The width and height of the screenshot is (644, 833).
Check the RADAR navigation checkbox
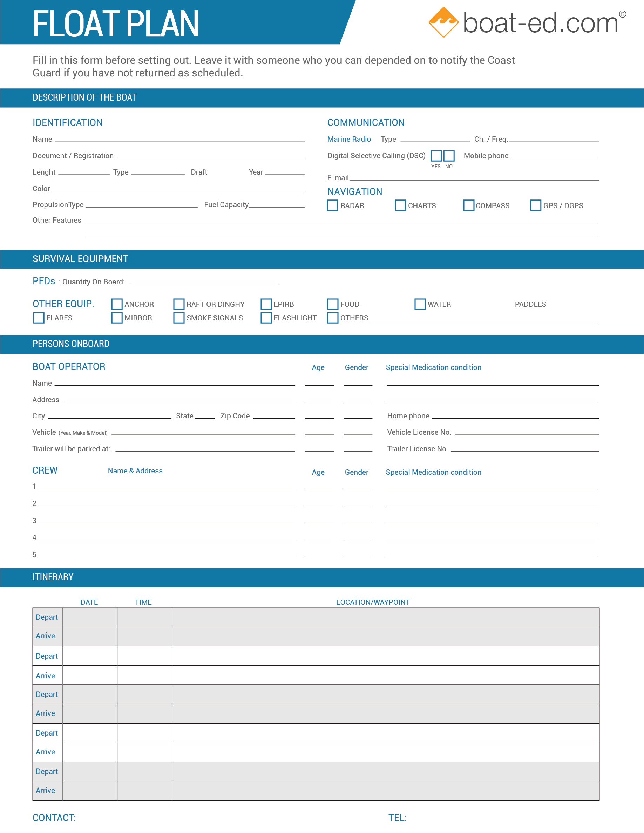[332, 205]
